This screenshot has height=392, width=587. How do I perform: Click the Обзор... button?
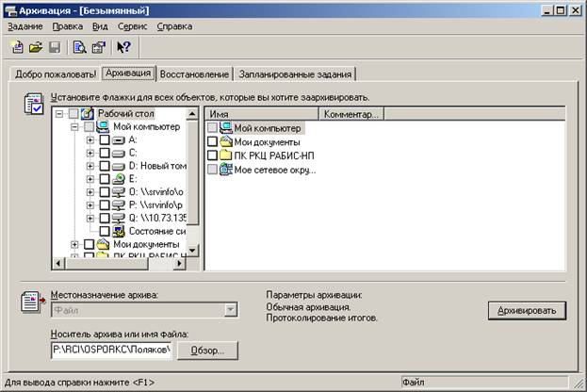tap(207, 351)
